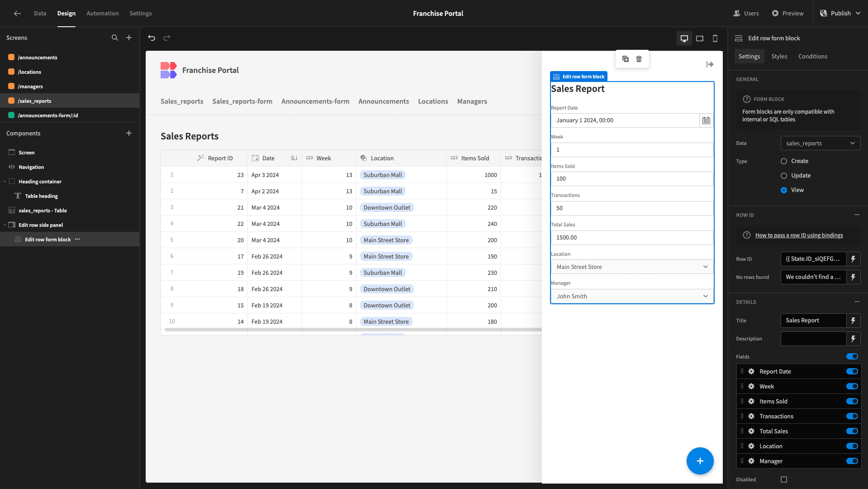The height and width of the screenshot is (489, 868).
Task: Toggle all Fields master switch
Action: [x=852, y=356]
